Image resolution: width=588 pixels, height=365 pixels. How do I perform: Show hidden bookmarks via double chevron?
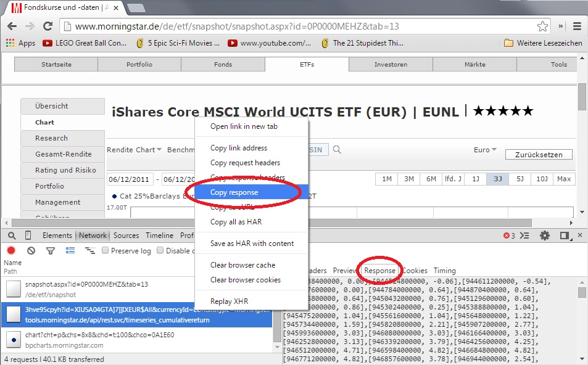pyautogui.click(x=561, y=27)
